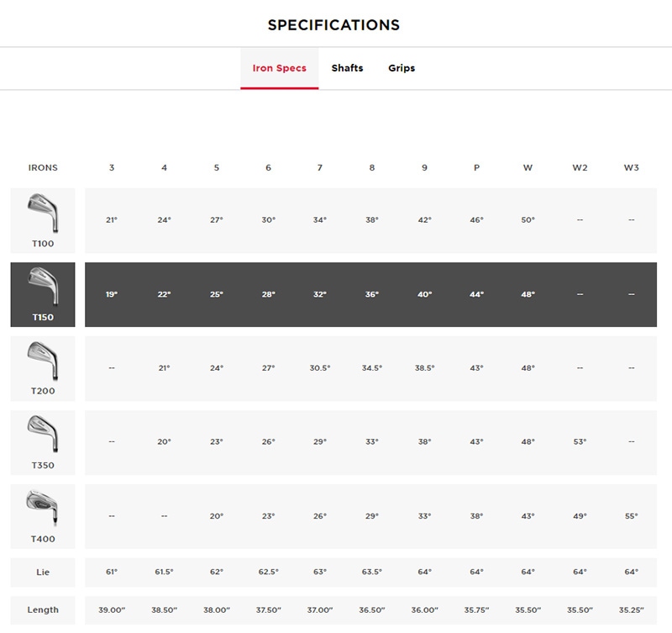Select the Lie row header

(x=43, y=572)
